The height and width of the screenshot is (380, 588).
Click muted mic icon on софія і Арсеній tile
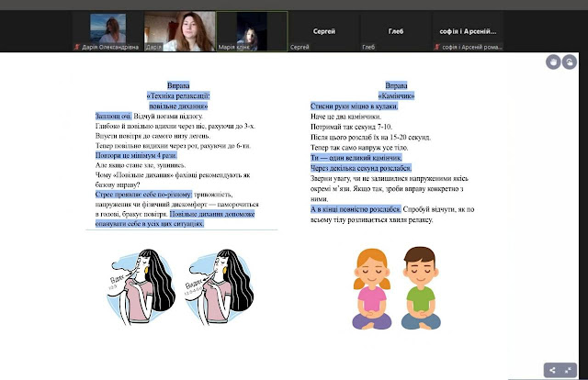point(437,47)
